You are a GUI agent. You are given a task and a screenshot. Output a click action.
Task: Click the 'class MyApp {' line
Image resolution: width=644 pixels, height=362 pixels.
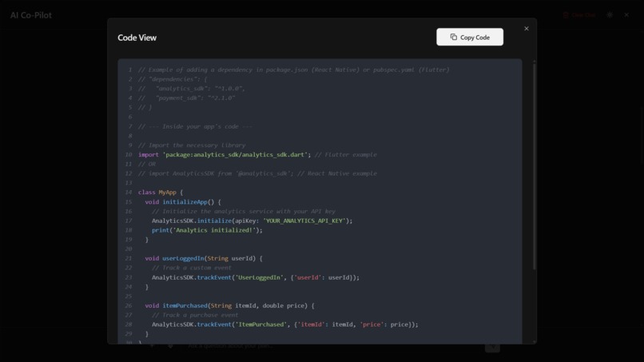(161, 193)
